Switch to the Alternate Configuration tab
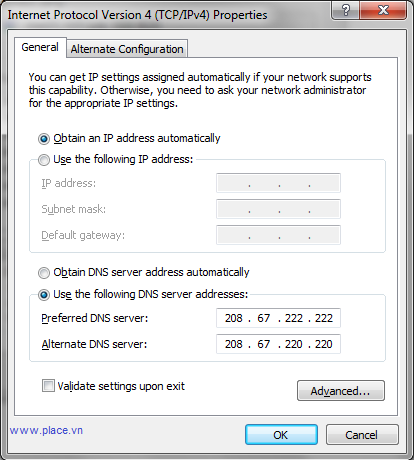 coord(127,49)
